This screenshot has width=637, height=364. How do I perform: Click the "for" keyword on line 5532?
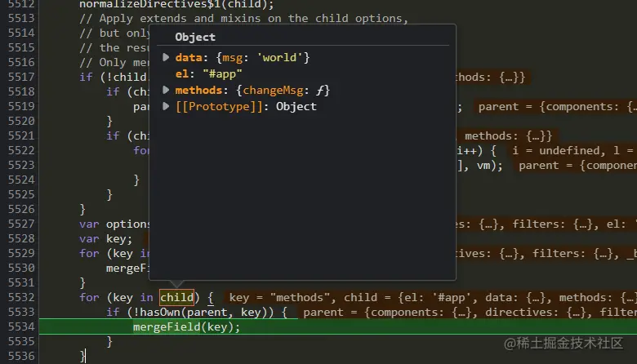point(89,297)
